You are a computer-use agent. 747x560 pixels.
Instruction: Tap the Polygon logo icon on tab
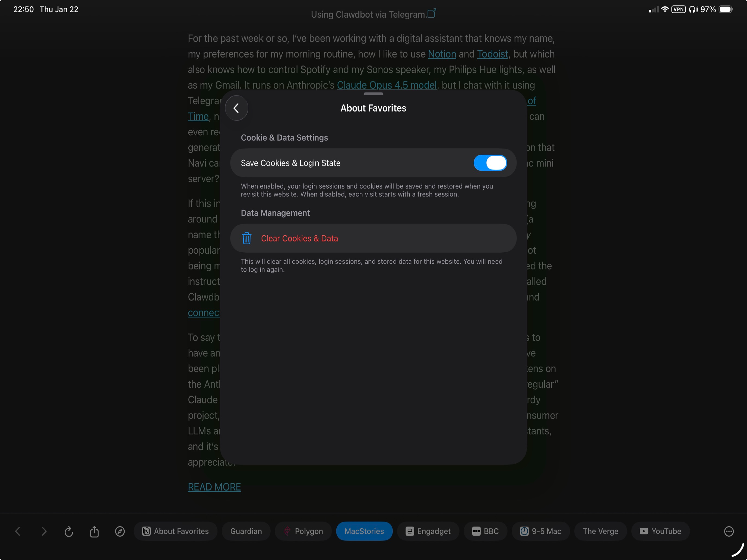coord(287,531)
